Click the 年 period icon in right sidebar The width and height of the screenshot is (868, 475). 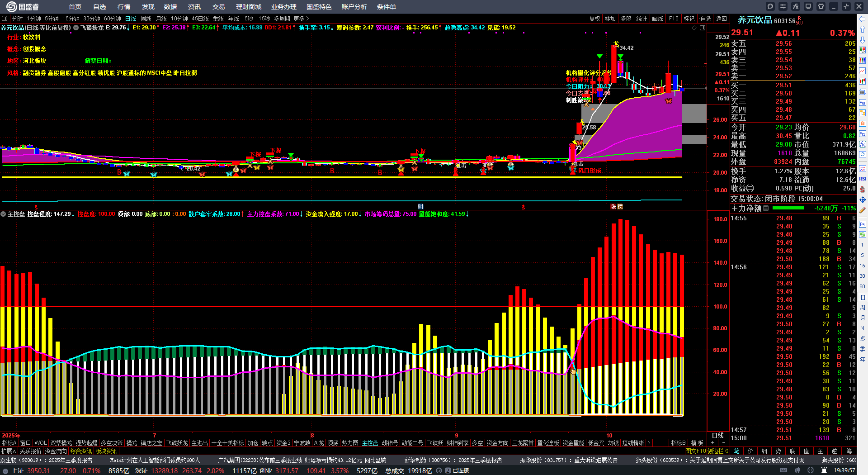863,359
